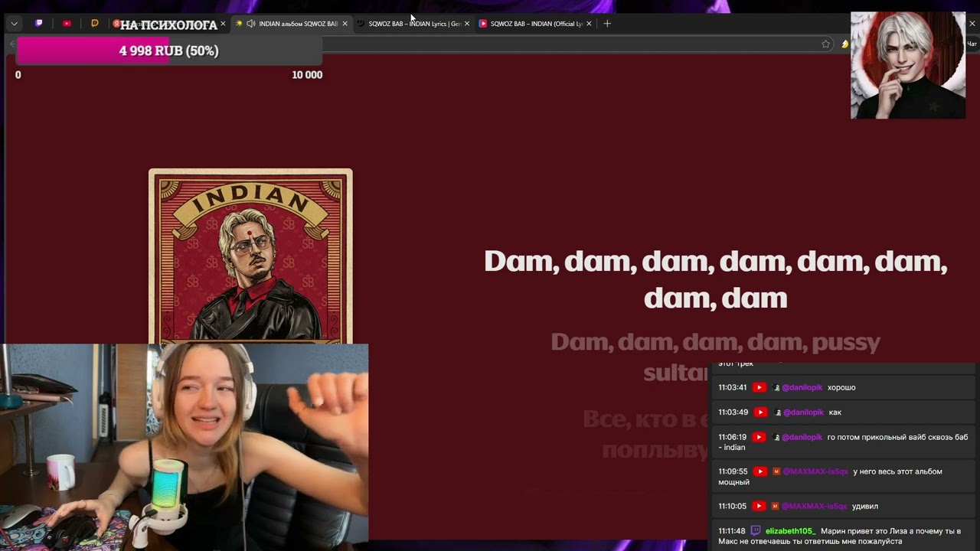Mute the INDIAN album tab speaker icon
The image size is (980, 551).
(x=250, y=24)
